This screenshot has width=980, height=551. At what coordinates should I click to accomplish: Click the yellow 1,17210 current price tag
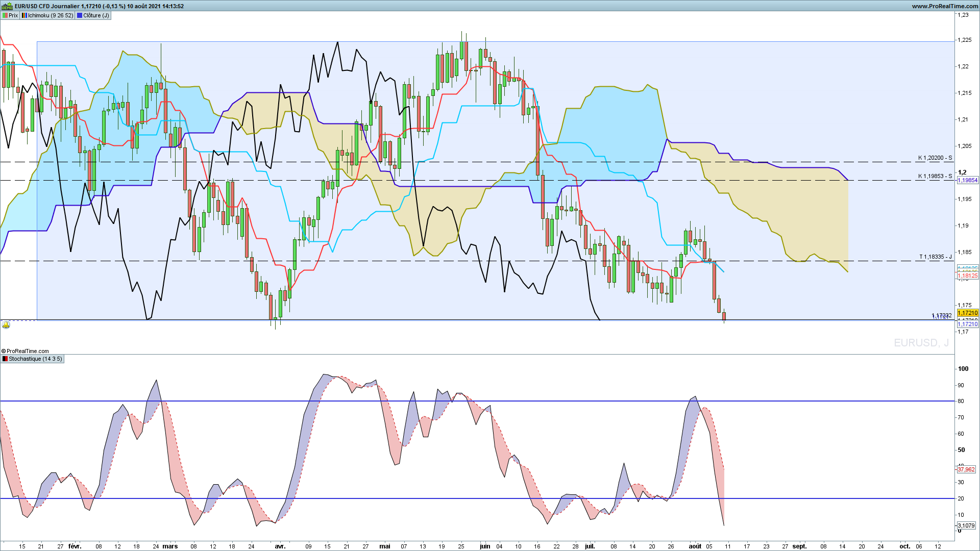[x=967, y=313]
